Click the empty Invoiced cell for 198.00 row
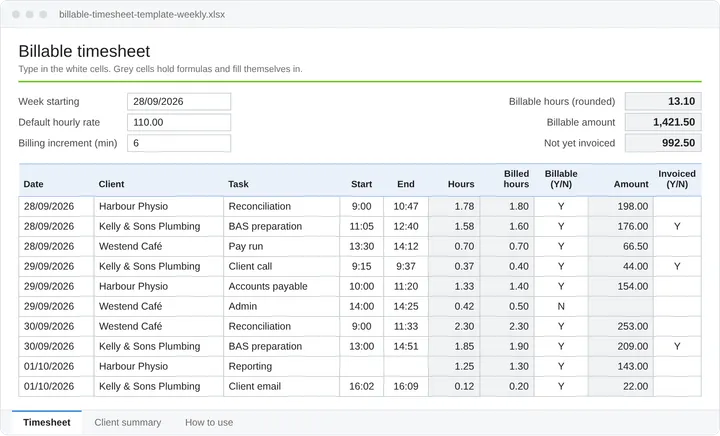Screen dimensions: 720x436 677,207
